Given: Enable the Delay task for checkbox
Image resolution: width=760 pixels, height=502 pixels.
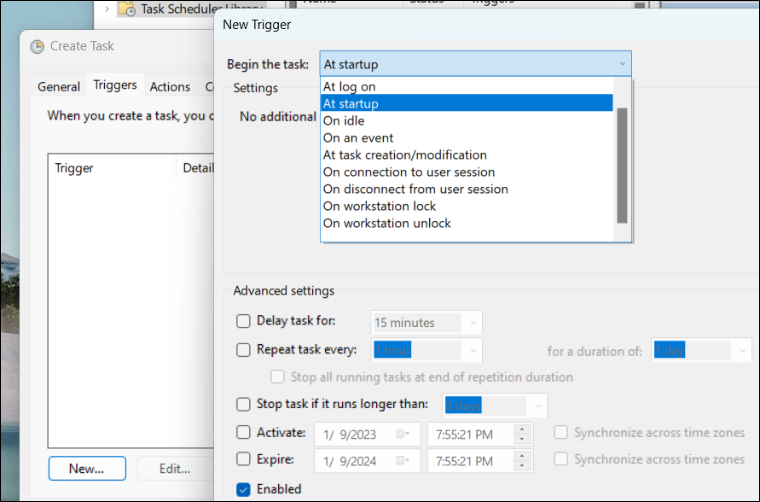Looking at the screenshot, I should [x=243, y=322].
